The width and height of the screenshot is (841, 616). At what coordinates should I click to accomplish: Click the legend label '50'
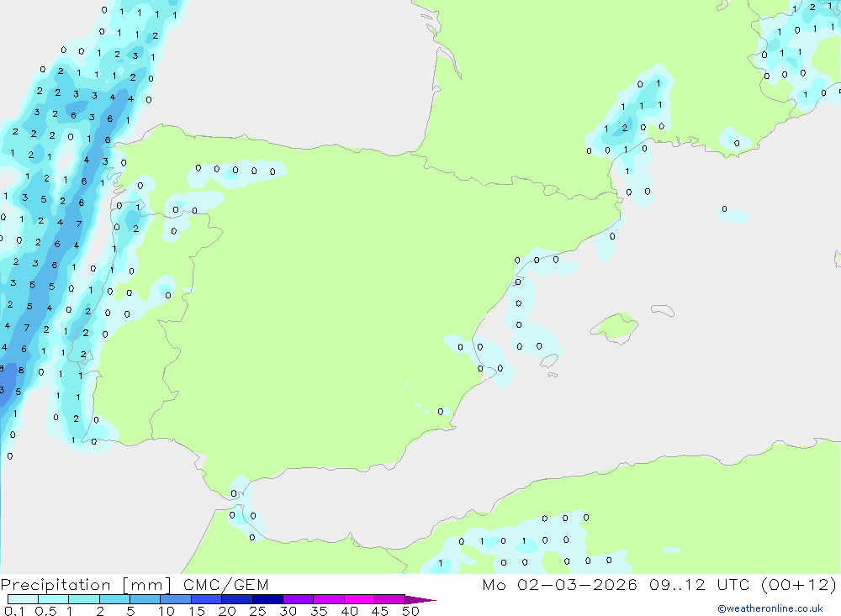tap(410, 611)
